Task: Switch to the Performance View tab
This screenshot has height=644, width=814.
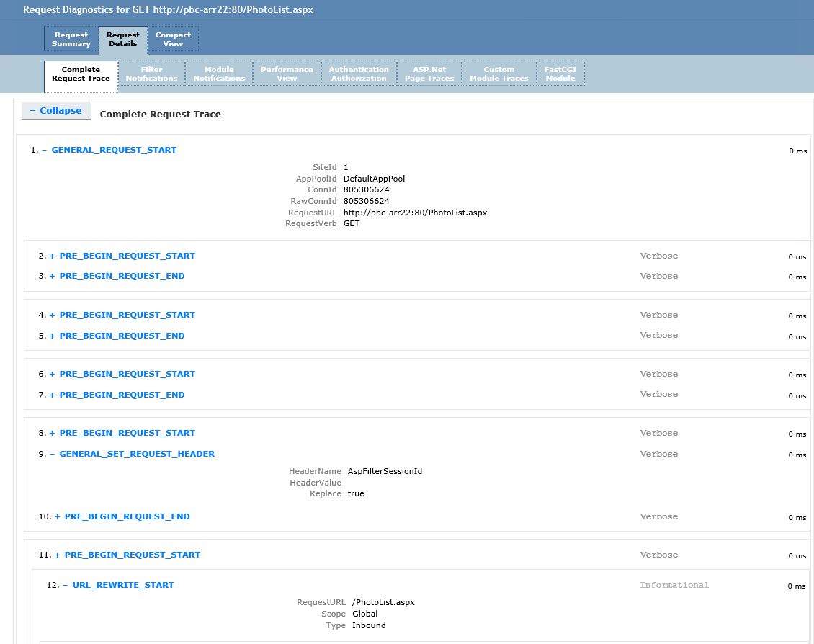Action: point(287,74)
